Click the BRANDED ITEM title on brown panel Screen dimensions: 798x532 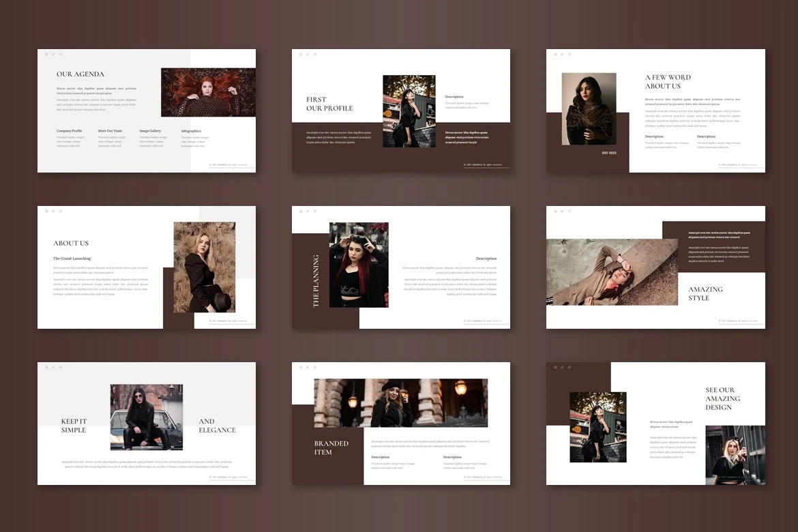point(331,447)
